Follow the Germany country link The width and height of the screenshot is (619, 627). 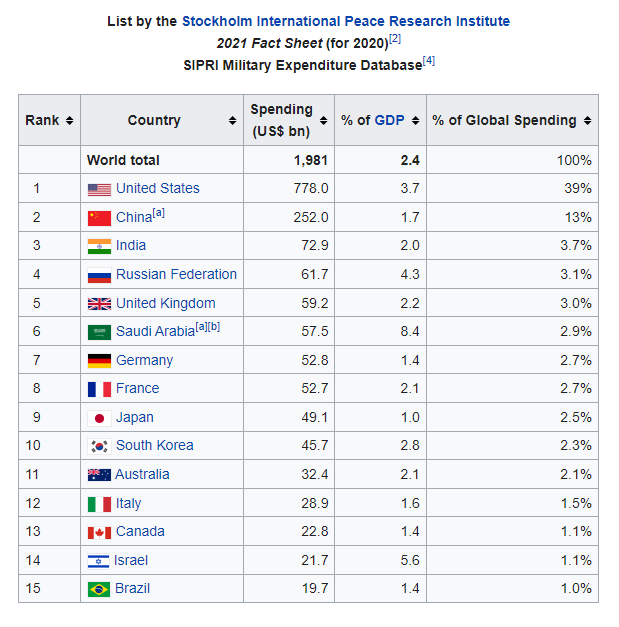pos(144,360)
